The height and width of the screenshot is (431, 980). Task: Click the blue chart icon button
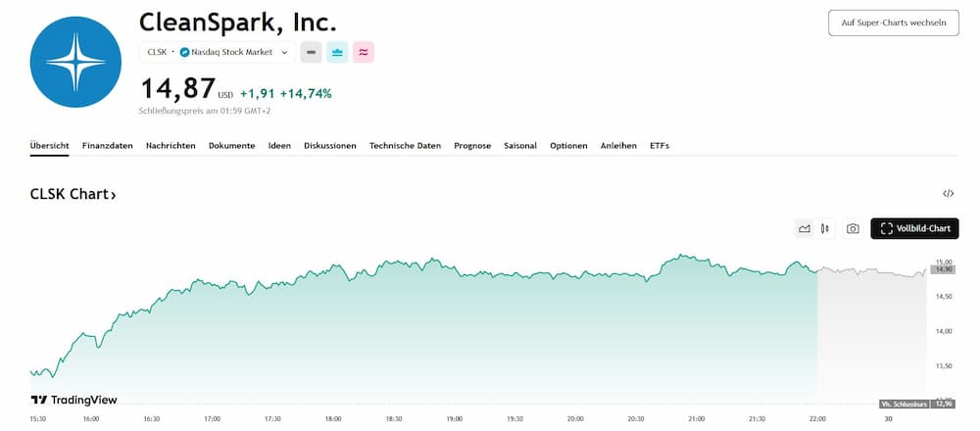point(337,52)
